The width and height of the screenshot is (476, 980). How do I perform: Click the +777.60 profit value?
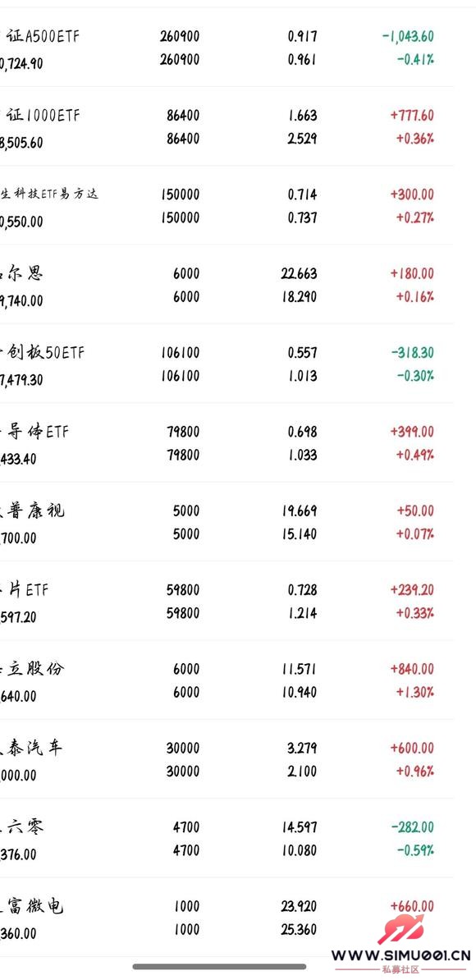(412, 116)
